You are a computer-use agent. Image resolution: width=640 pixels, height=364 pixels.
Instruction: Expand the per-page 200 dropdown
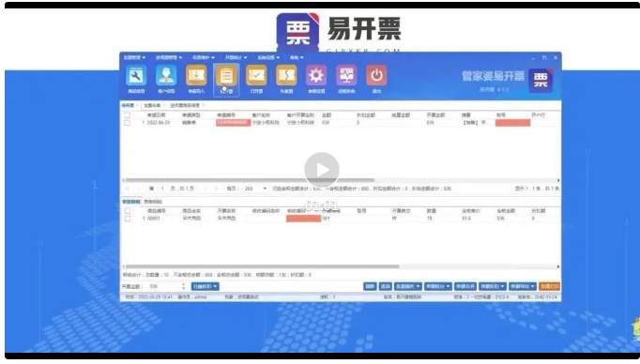click(265, 189)
